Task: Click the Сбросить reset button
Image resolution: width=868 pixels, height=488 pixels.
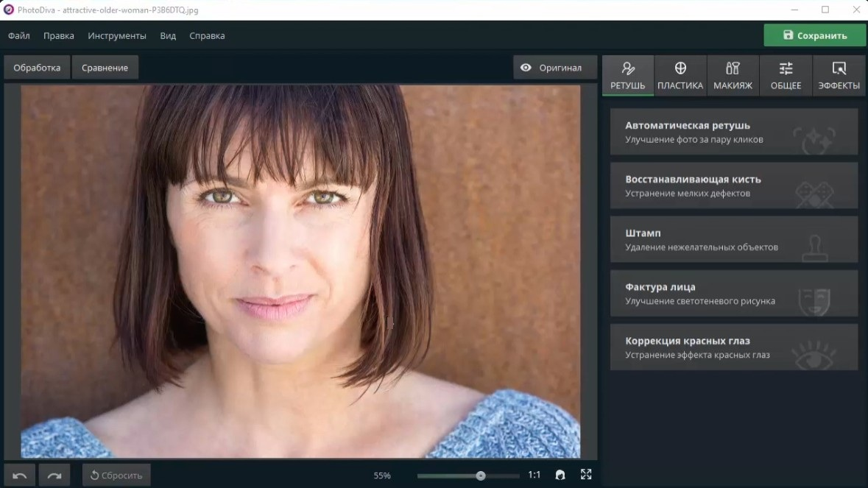Action: pyautogui.click(x=116, y=475)
